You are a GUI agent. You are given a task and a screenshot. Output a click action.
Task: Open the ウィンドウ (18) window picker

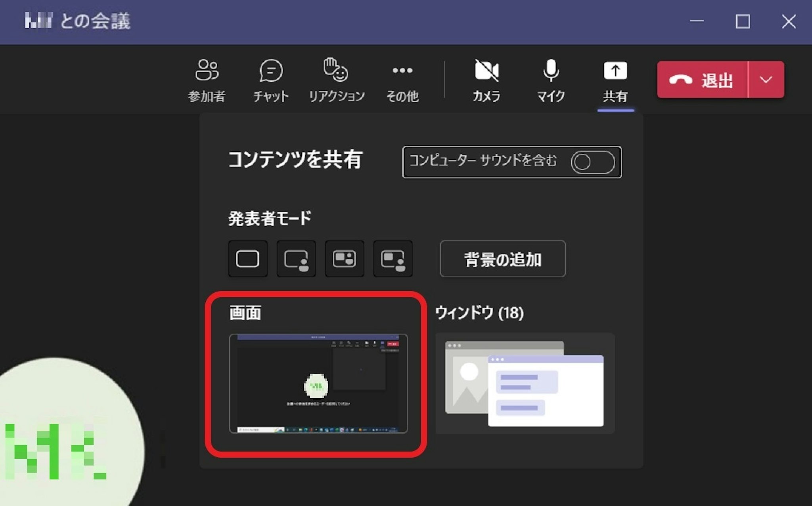(x=525, y=383)
